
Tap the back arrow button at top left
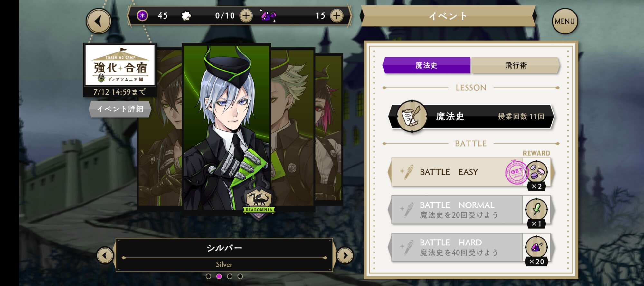pos(99,21)
